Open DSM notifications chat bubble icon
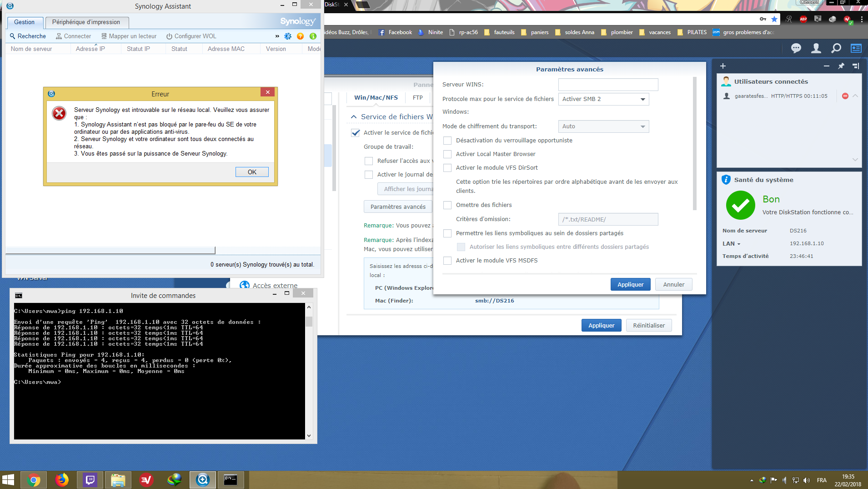868x489 pixels. (796, 48)
